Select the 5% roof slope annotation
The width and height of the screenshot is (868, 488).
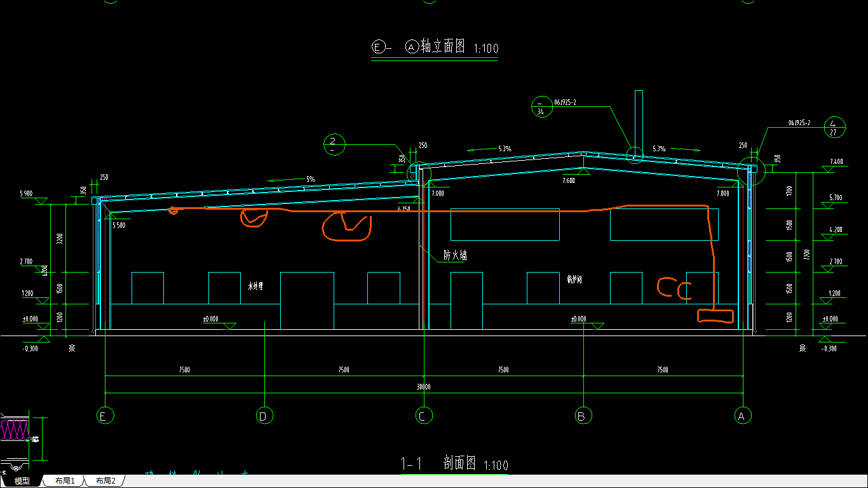[x=311, y=179]
